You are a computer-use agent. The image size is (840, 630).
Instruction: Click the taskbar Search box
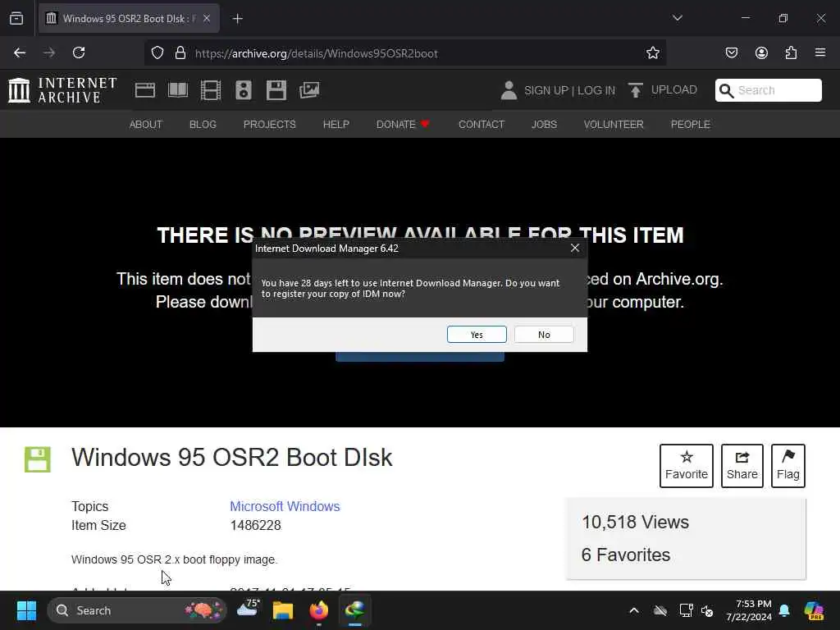(x=137, y=610)
